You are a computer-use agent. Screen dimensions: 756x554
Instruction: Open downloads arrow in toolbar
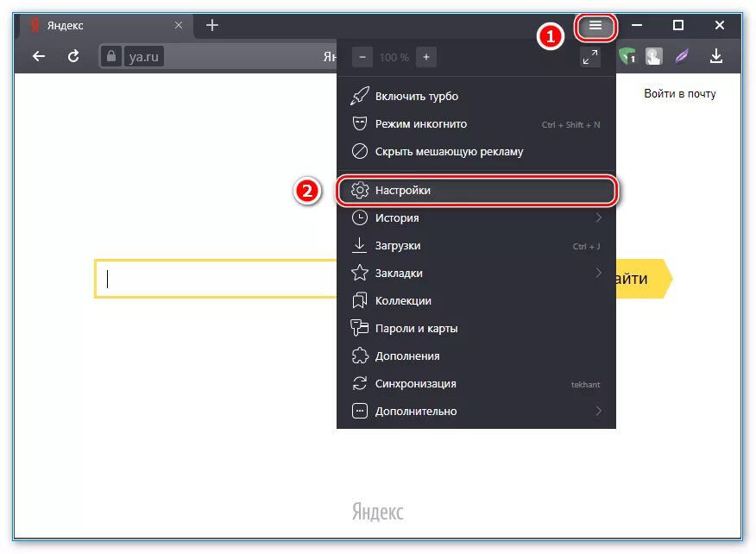716,56
